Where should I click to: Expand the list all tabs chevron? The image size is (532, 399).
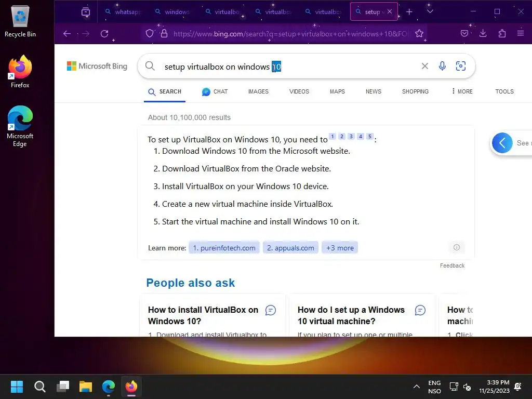pos(430,12)
